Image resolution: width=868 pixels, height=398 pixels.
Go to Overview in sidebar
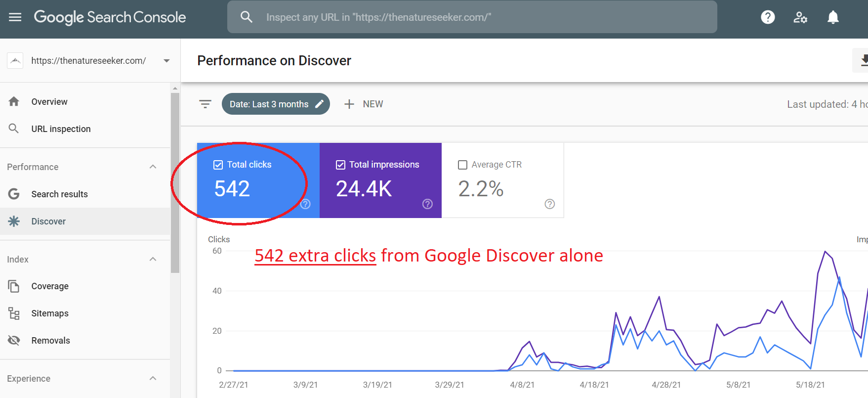[x=85, y=101]
